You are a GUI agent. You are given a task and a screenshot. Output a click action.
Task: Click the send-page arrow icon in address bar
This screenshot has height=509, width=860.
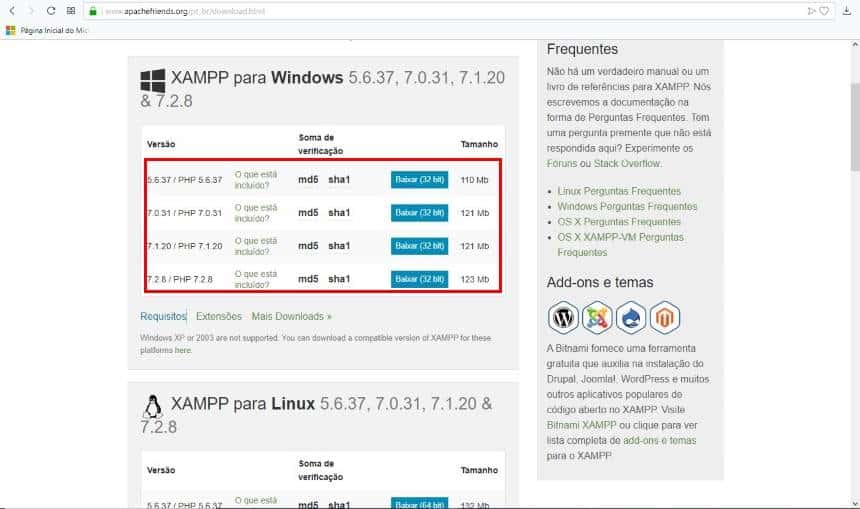pyautogui.click(x=811, y=10)
